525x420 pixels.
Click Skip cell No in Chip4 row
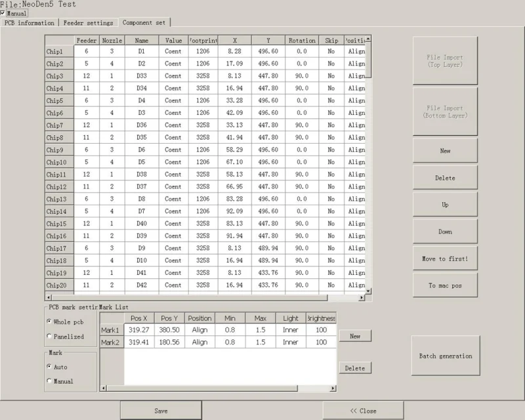[x=331, y=88]
